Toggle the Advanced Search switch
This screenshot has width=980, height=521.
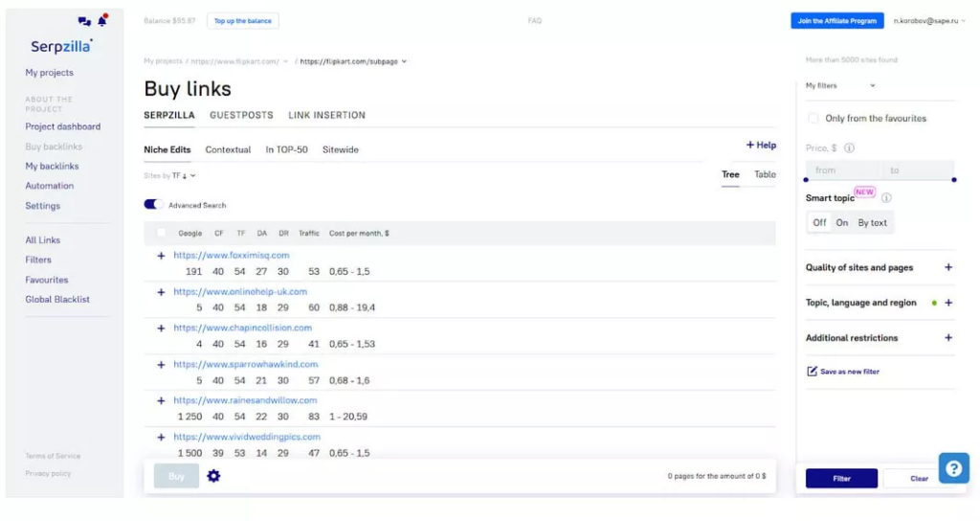[153, 205]
